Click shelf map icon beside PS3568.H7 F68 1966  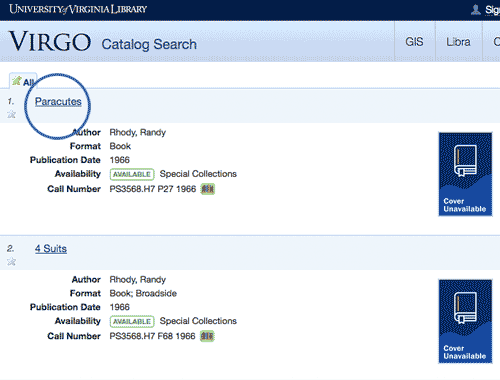coord(207,336)
